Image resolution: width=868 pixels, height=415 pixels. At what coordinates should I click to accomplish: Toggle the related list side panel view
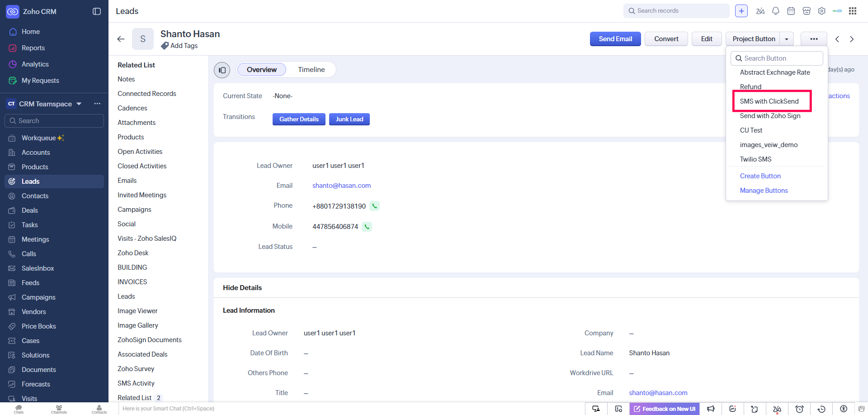point(222,70)
